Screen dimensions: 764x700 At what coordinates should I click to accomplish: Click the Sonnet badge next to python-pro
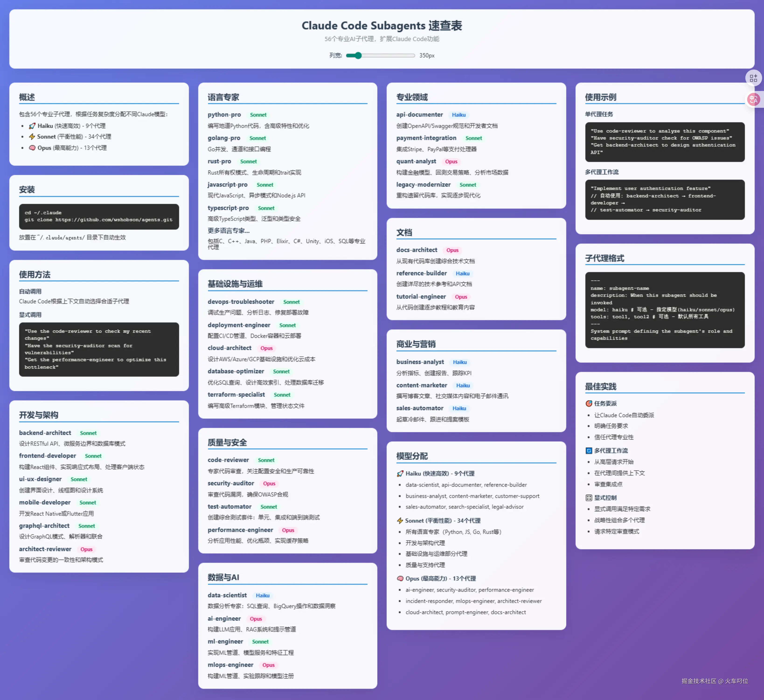pos(258,115)
